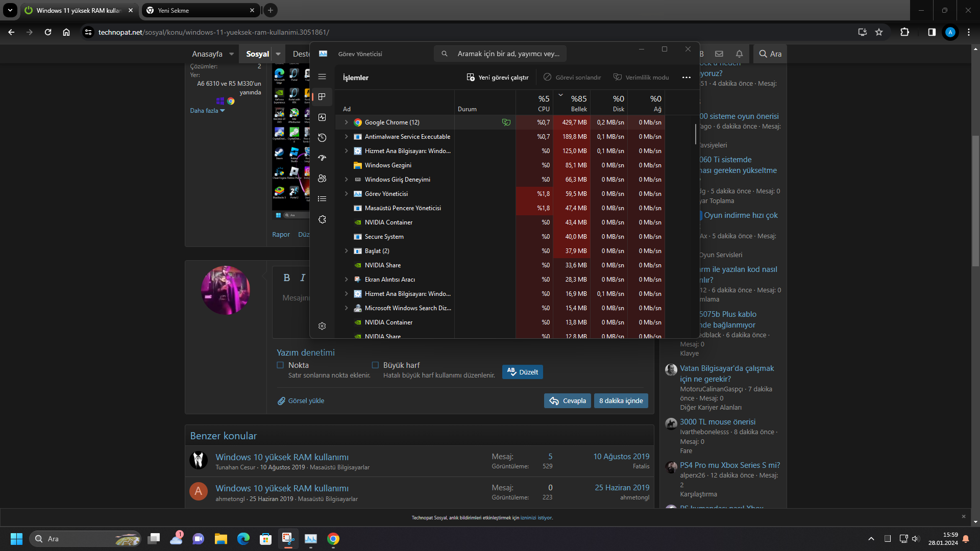Open Performance page in Task Manager sidebar
Screen dimensions: 980x551
[322, 117]
